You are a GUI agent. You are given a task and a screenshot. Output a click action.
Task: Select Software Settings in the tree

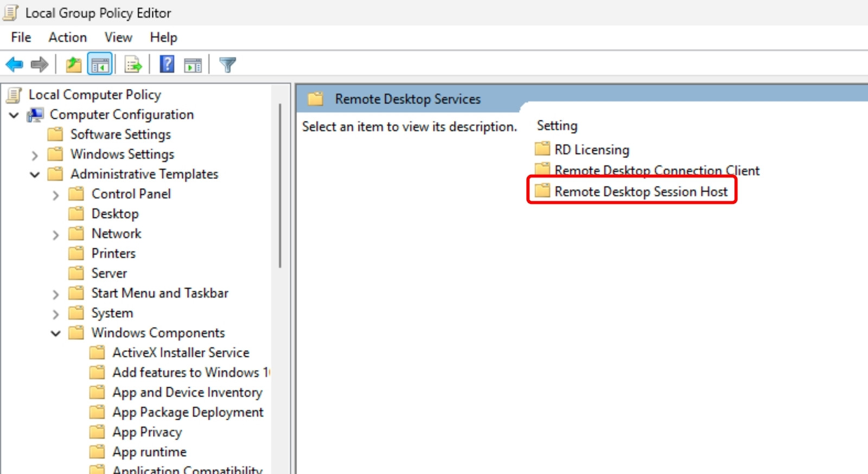[x=120, y=134]
